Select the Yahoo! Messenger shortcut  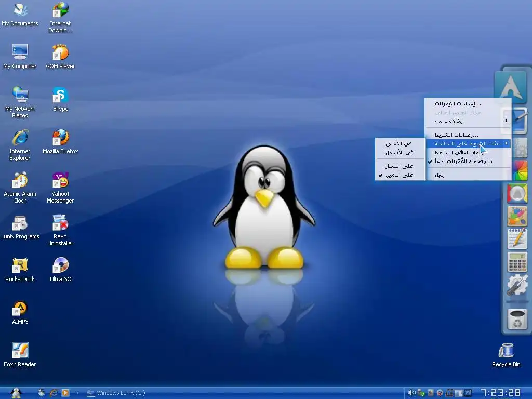point(60,188)
